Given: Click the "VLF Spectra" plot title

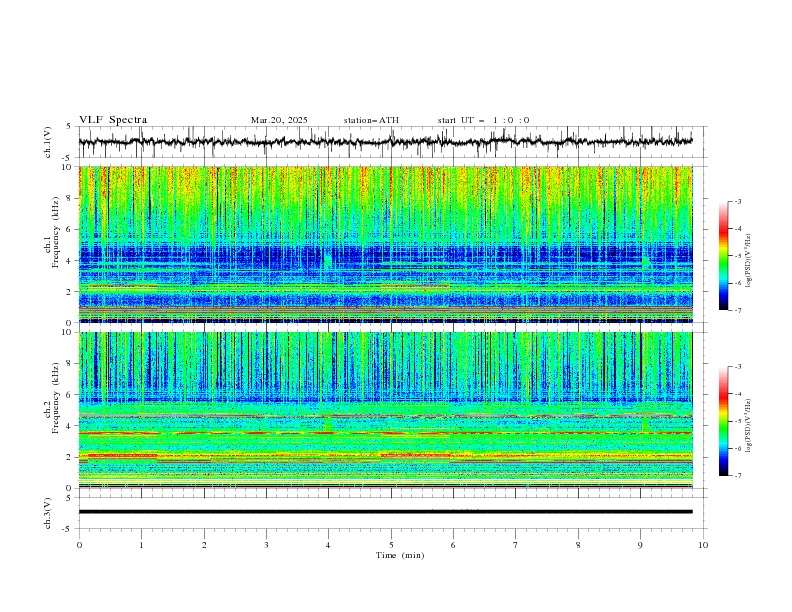Looking at the screenshot, I should click(113, 120).
